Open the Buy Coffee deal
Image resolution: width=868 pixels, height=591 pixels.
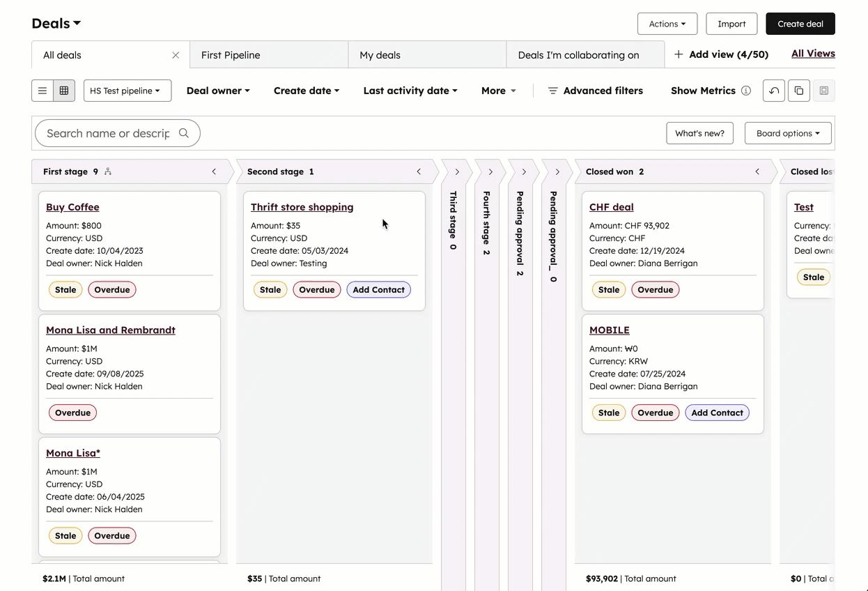pyautogui.click(x=72, y=207)
